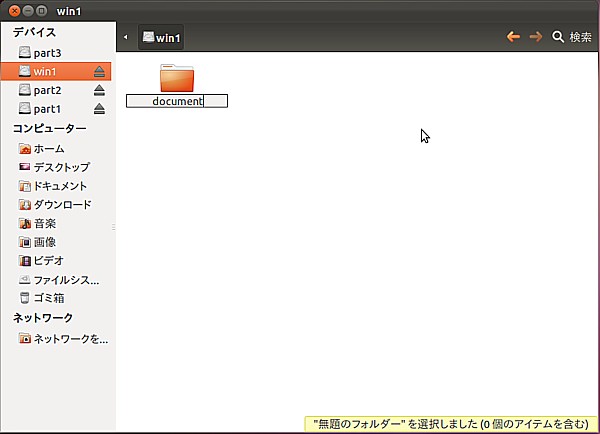600x434 pixels.
Task: Click the File System (ファイルシス...) icon
Action: tap(24, 280)
